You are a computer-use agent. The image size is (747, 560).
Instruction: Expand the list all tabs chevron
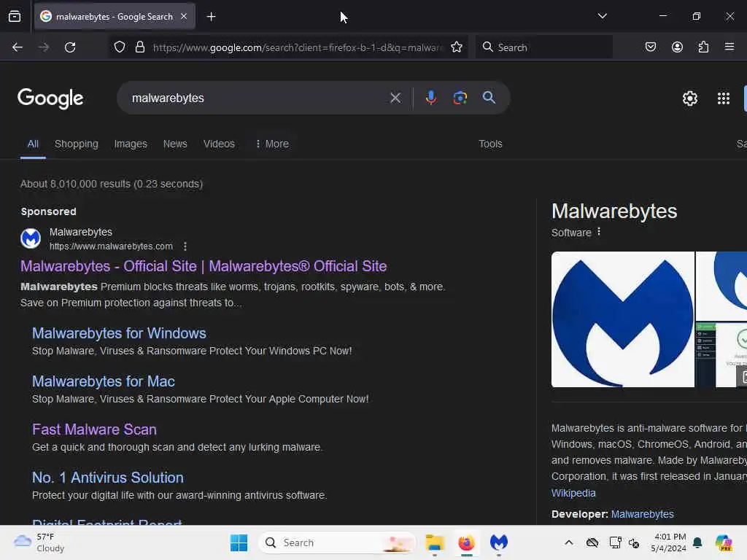pos(602,16)
